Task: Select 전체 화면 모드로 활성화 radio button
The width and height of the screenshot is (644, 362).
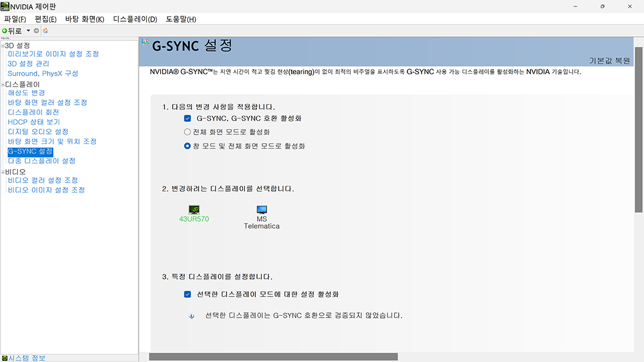Action: pos(187,132)
